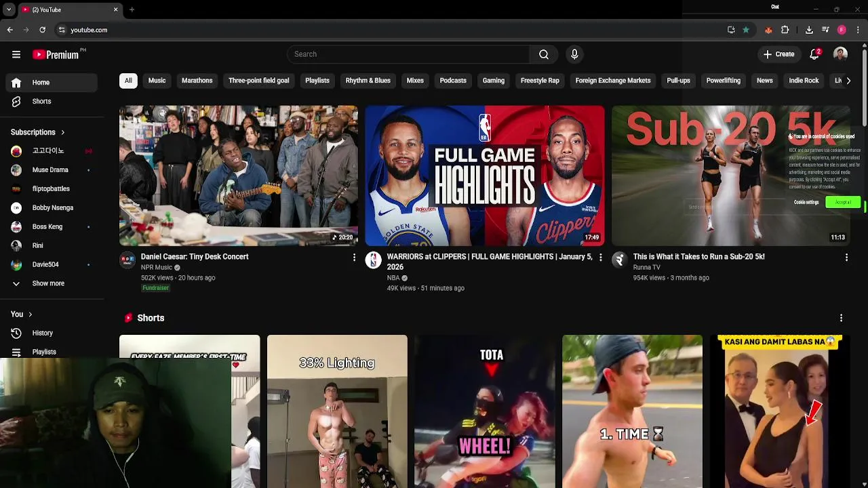Image resolution: width=868 pixels, height=488 pixels.
Task: Select the Rhythm & Blues chip
Action: tap(368, 81)
